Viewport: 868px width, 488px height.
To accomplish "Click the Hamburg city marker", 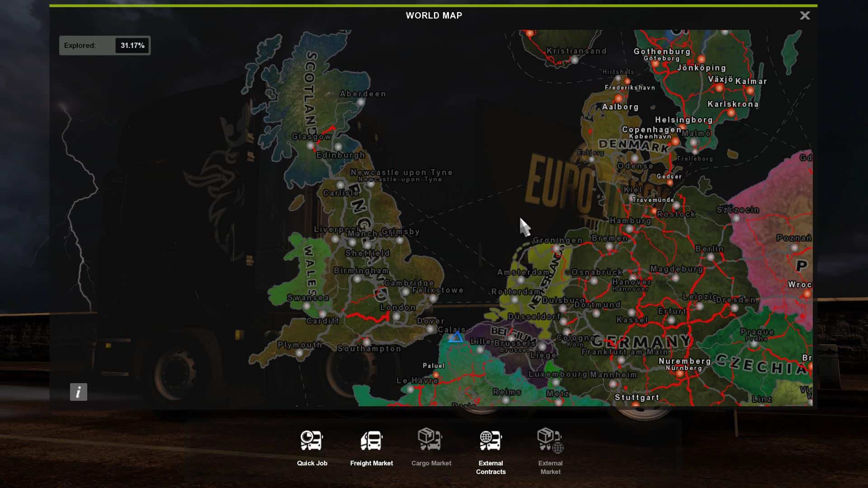I will [x=629, y=229].
